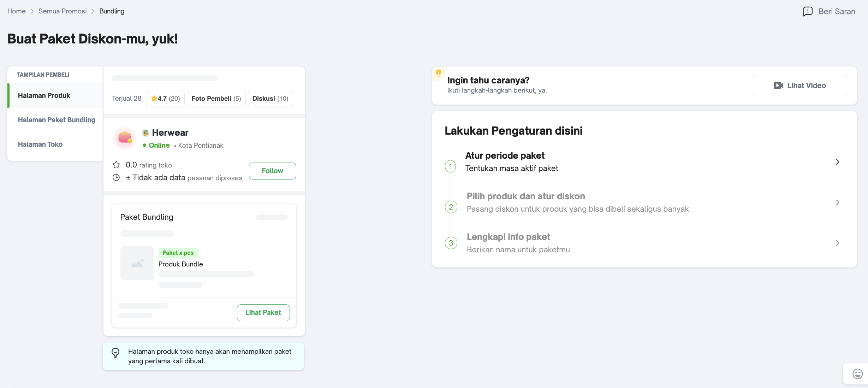Click the Herwear shop avatar image

tap(125, 137)
